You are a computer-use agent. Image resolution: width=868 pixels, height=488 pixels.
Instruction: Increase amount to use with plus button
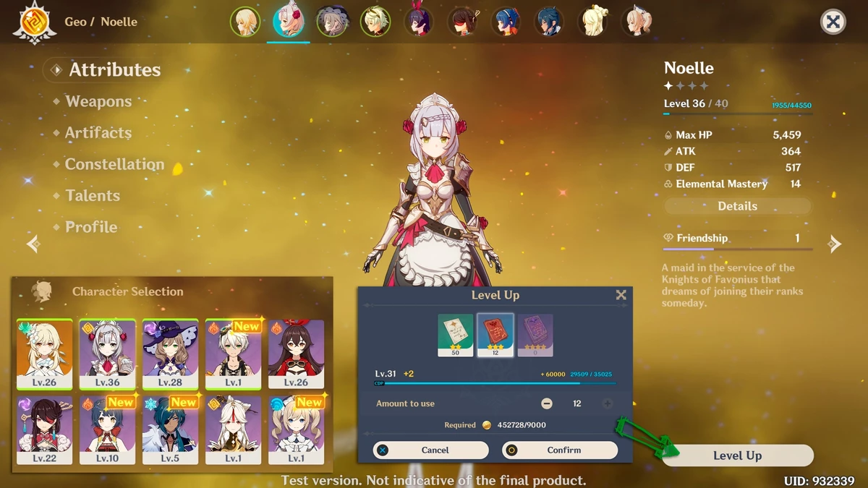pyautogui.click(x=608, y=403)
